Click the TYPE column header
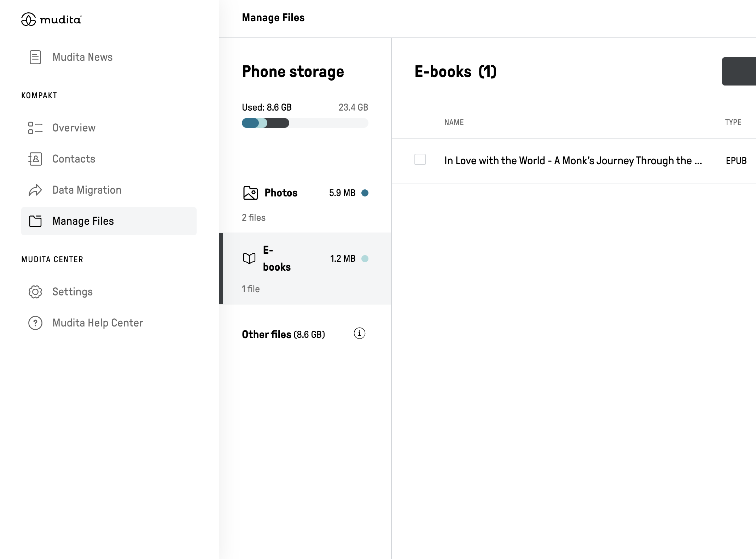 click(x=733, y=122)
